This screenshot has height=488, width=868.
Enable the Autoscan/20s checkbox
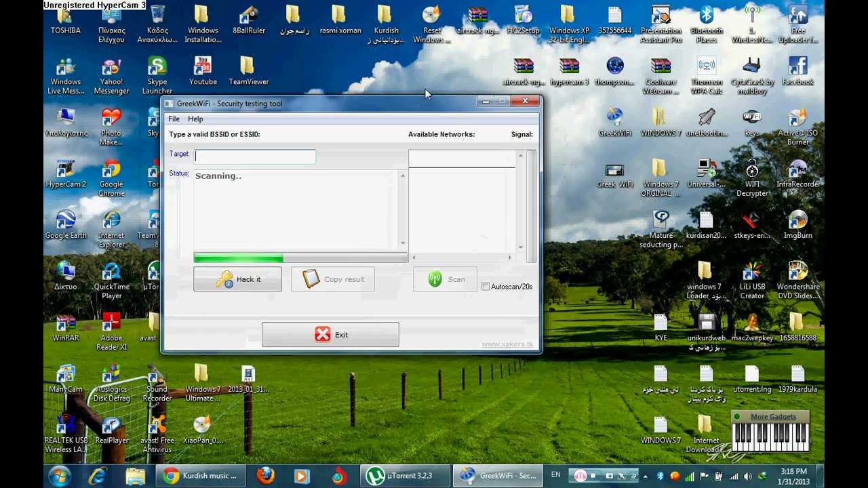click(x=486, y=287)
